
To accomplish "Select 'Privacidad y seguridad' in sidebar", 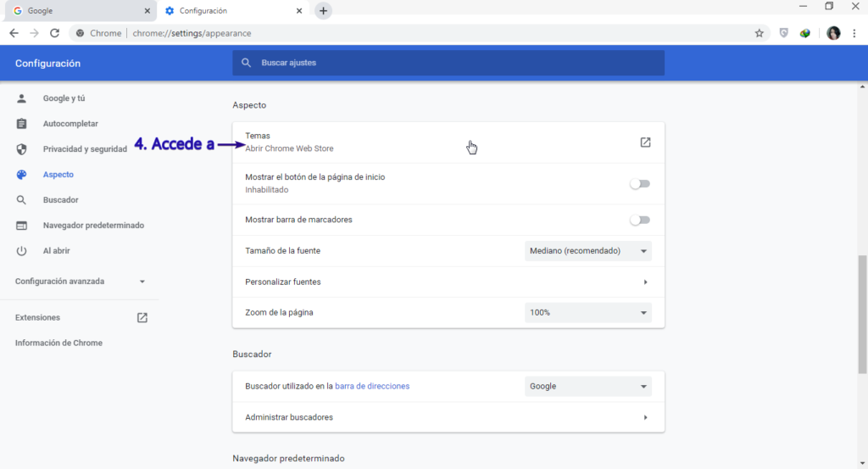I will (85, 149).
